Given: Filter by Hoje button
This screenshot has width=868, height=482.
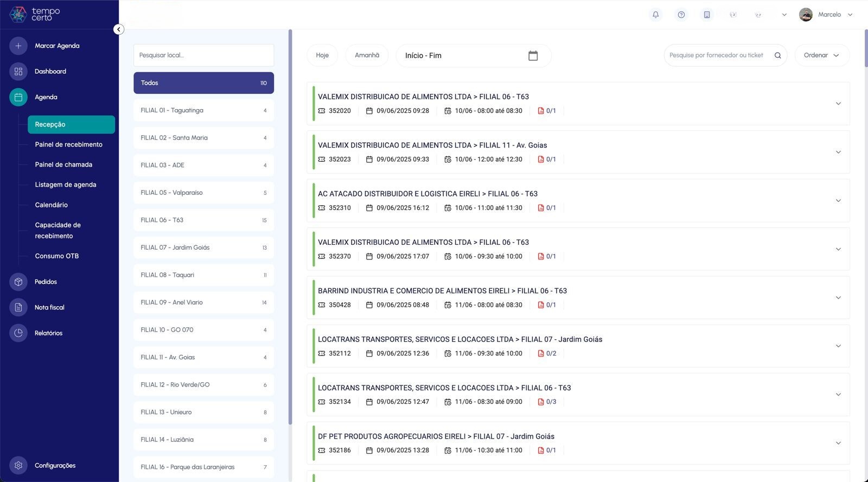Looking at the screenshot, I should (x=322, y=55).
